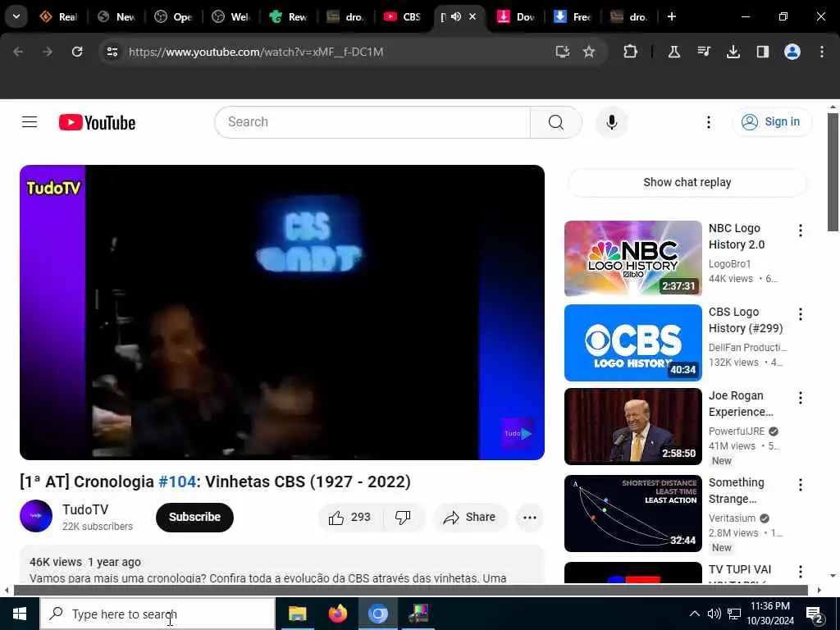
Task: Click the video player area
Action: coord(282,313)
